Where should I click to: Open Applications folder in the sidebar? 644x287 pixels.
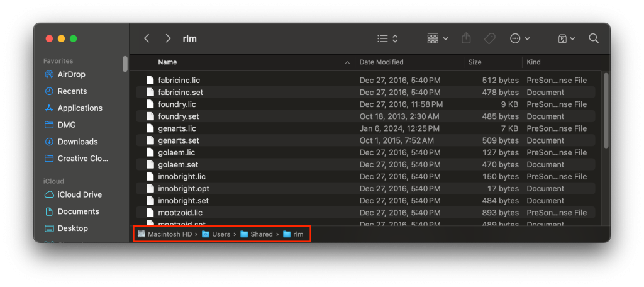80,108
